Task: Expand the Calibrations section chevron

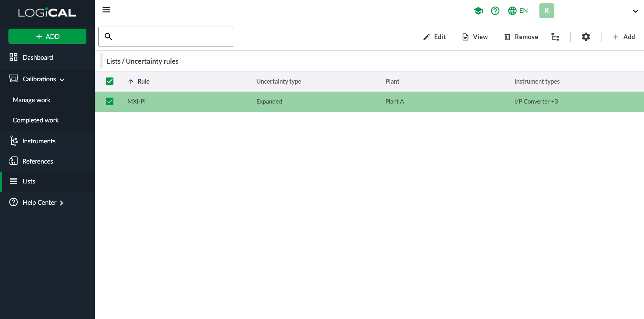Action: pyautogui.click(x=62, y=80)
